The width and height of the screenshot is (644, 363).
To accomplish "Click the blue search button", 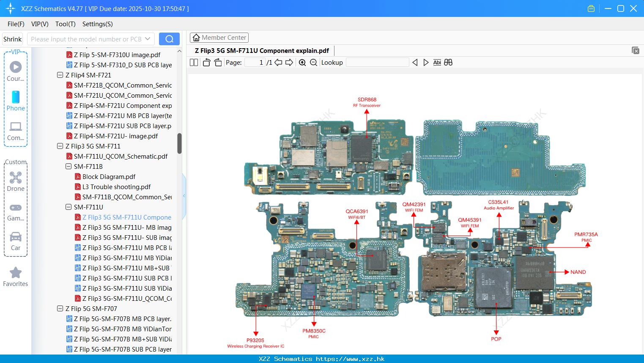I will coord(169,39).
